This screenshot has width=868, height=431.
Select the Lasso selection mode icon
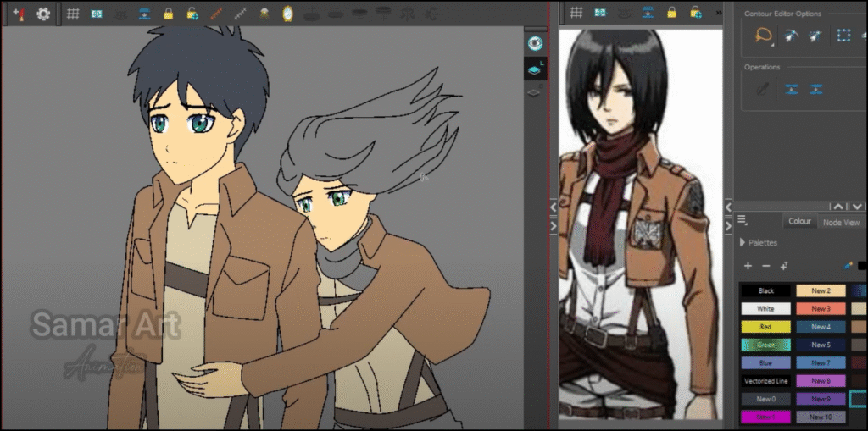(764, 36)
